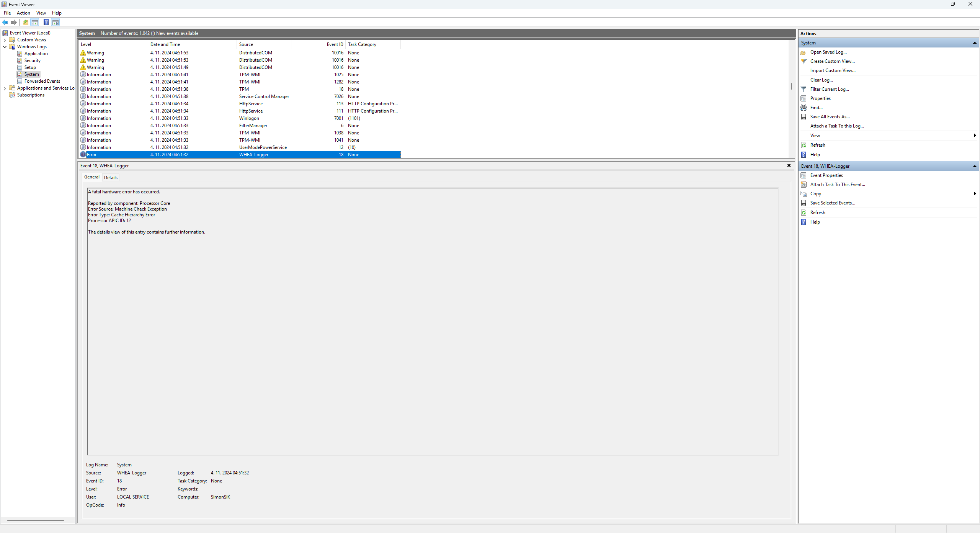Toggle Show/Hide Action Pane toolbar button
Screen dimensions: 980x533
point(56,23)
